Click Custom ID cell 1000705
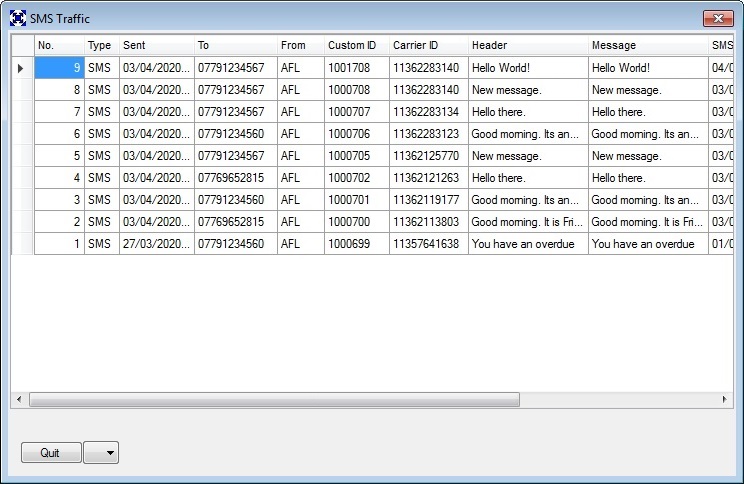 pos(357,156)
